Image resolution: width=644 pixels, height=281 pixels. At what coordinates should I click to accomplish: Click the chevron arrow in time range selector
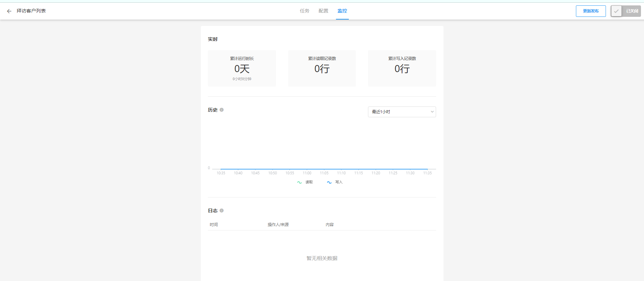[x=432, y=112]
